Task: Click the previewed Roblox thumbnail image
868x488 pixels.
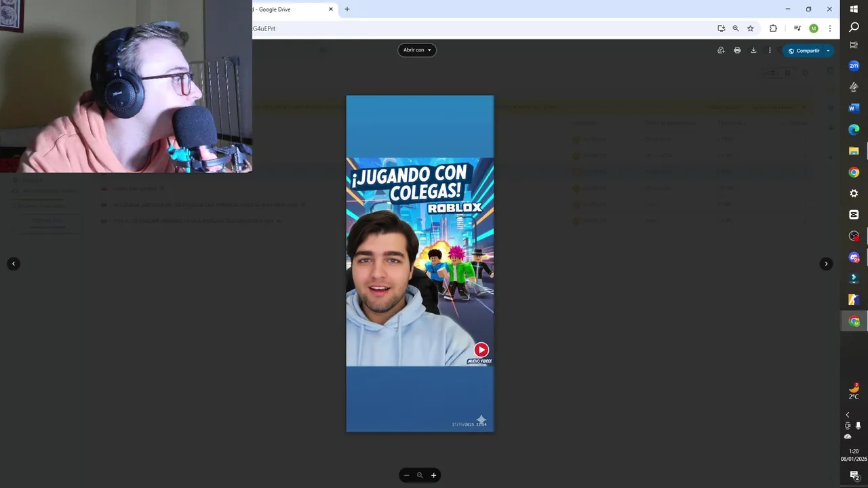Action: click(420, 264)
